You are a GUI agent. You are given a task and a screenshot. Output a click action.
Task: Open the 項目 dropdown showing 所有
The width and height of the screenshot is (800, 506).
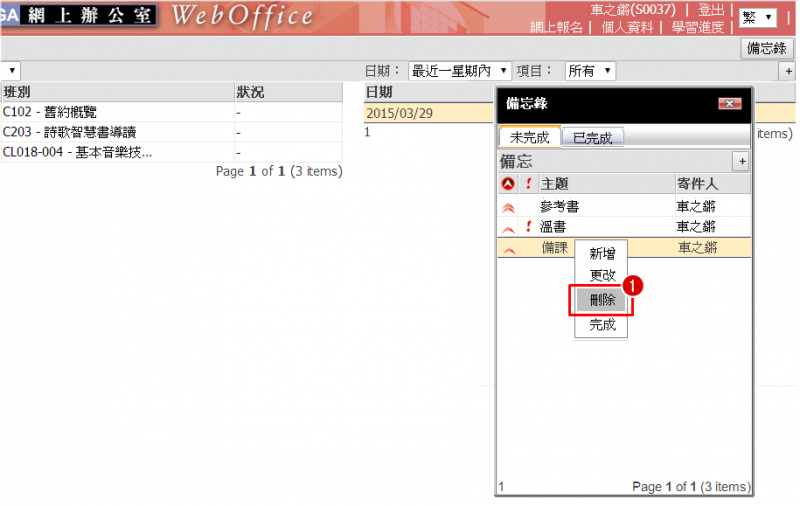click(590, 71)
